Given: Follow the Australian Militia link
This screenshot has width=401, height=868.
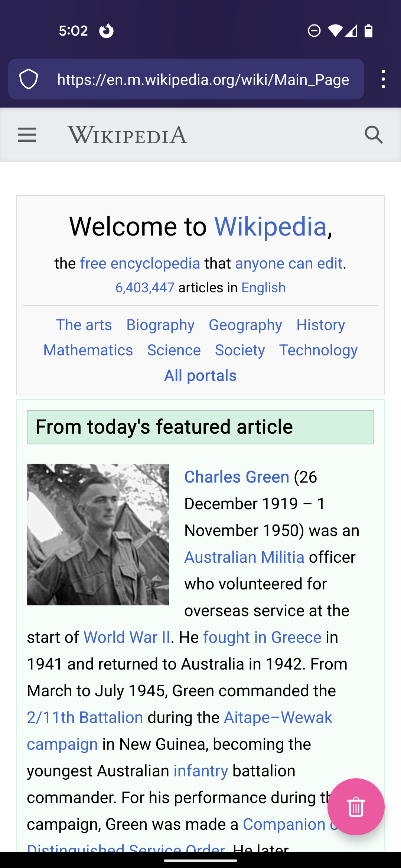Looking at the screenshot, I should click(244, 557).
